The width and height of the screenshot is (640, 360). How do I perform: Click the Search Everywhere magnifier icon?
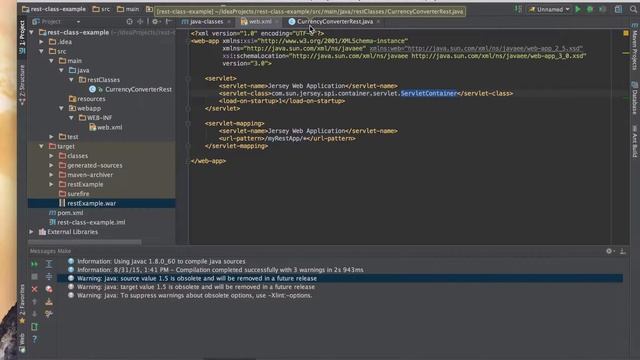click(633, 9)
